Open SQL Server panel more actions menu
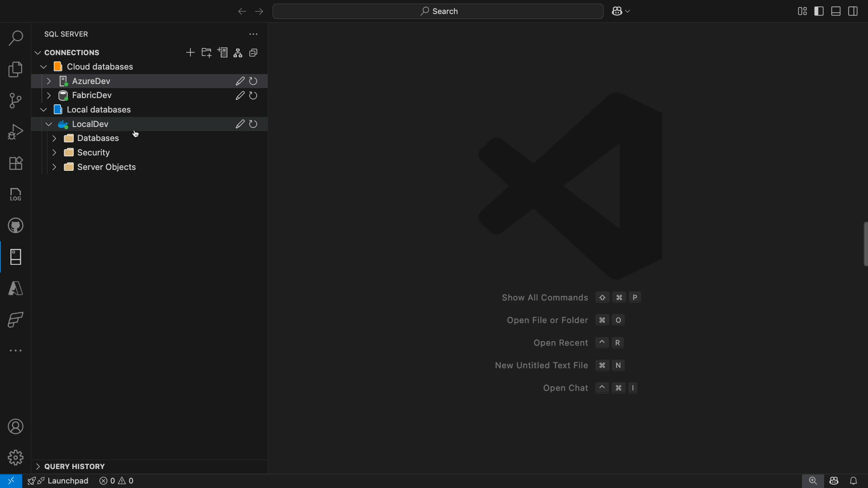Screen dimensions: 868x488 point(254,34)
